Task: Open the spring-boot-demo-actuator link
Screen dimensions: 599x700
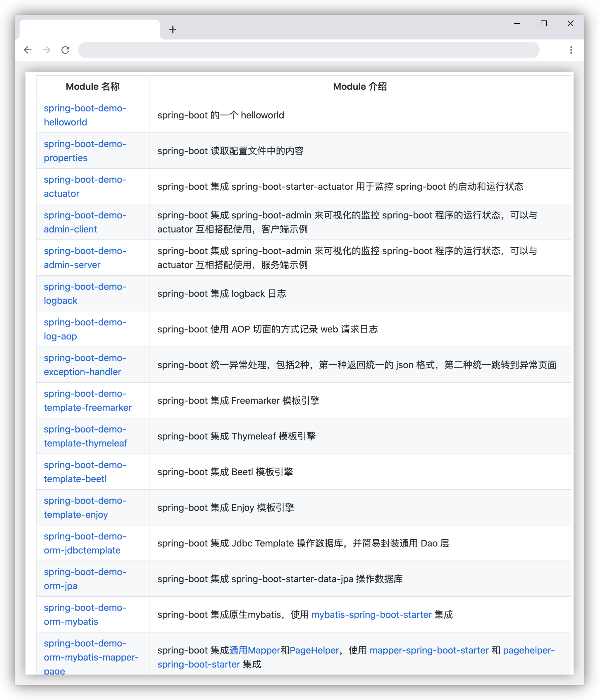Action: pyautogui.click(x=85, y=187)
